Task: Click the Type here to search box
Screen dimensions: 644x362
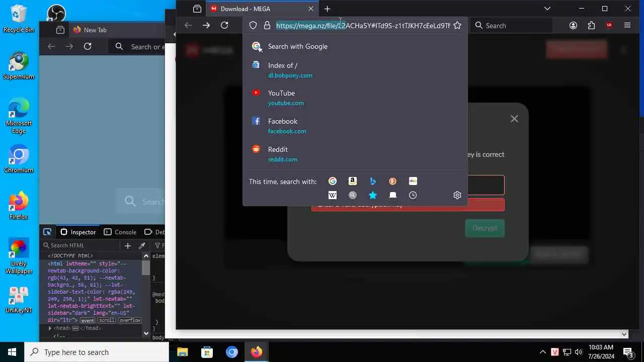Action: tap(97, 352)
